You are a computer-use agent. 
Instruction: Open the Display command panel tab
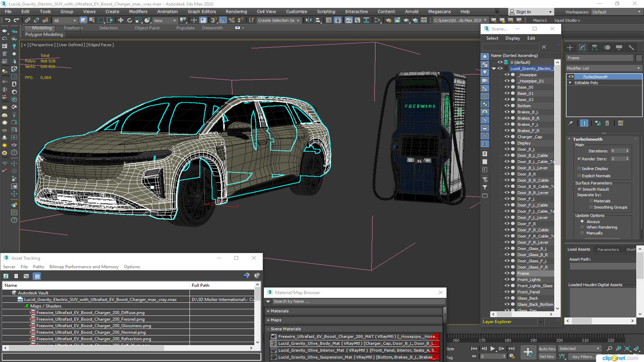619,48
